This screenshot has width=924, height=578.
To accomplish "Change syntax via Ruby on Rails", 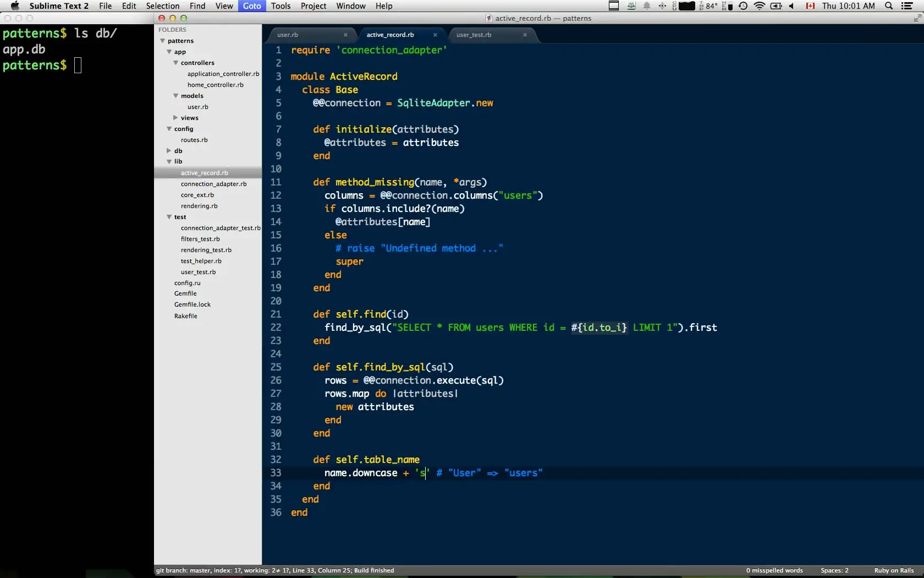I will click(x=894, y=570).
